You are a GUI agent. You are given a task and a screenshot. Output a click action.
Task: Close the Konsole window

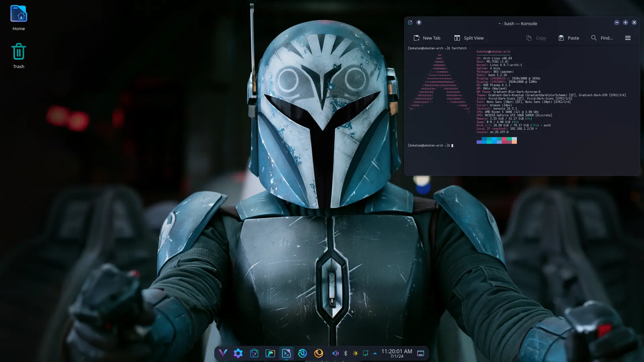click(634, 22)
